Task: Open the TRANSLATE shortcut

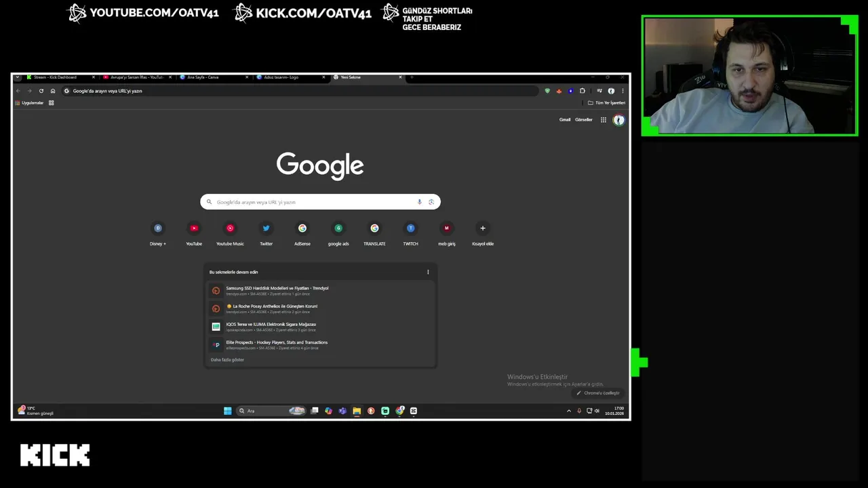Action: coord(374,234)
